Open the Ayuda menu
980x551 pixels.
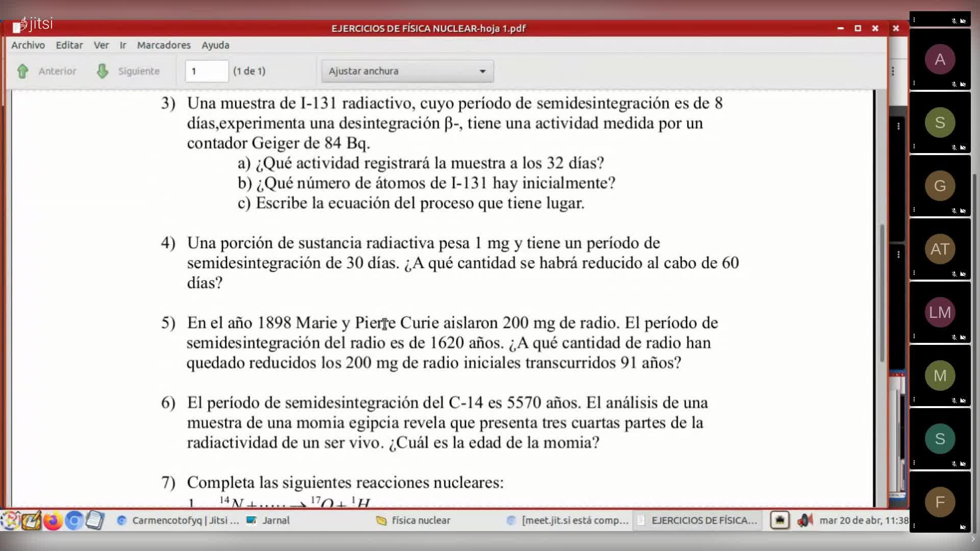[215, 45]
